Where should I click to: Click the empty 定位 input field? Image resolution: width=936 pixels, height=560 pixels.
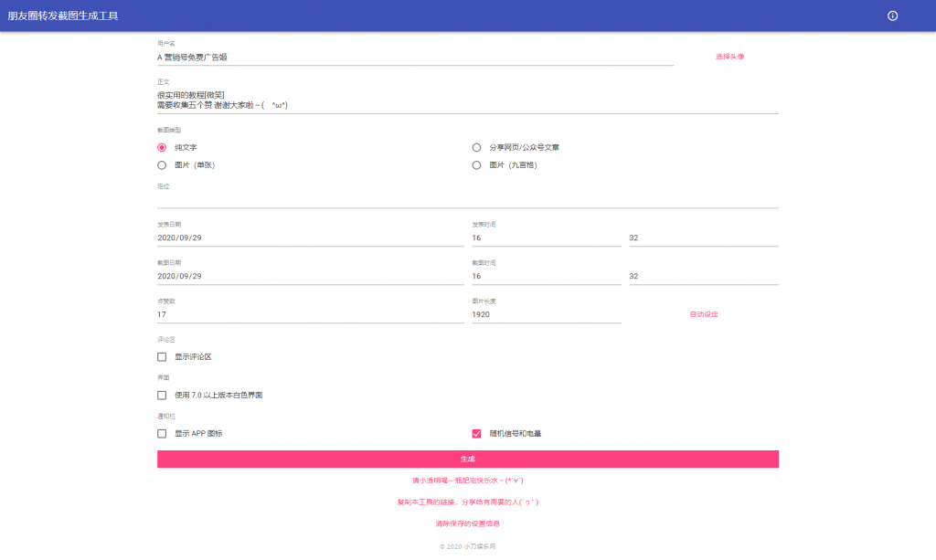[x=467, y=199]
